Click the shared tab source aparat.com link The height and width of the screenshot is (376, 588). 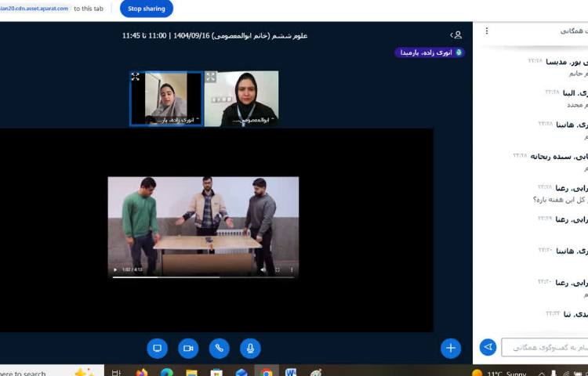34,9
